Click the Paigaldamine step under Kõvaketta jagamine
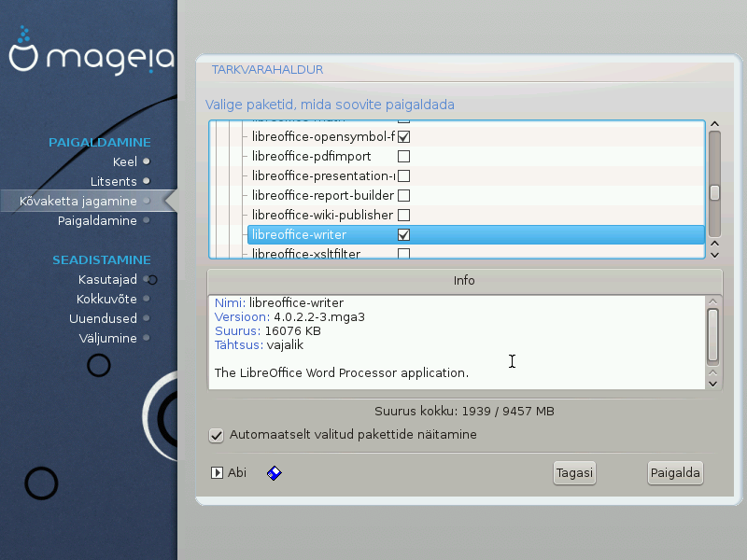747x560 pixels. click(x=97, y=220)
